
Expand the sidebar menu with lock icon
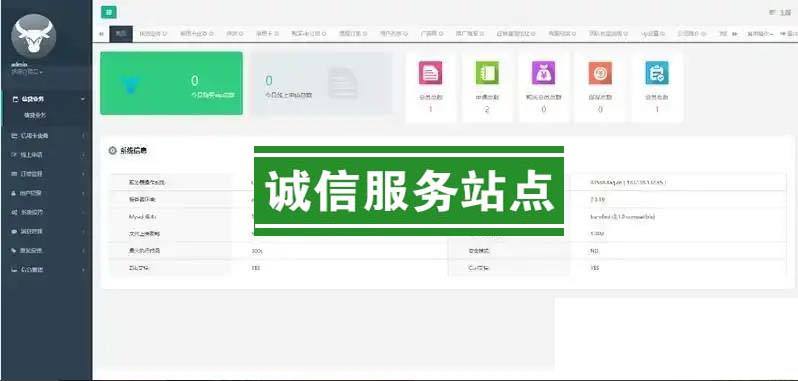[x=47, y=193]
